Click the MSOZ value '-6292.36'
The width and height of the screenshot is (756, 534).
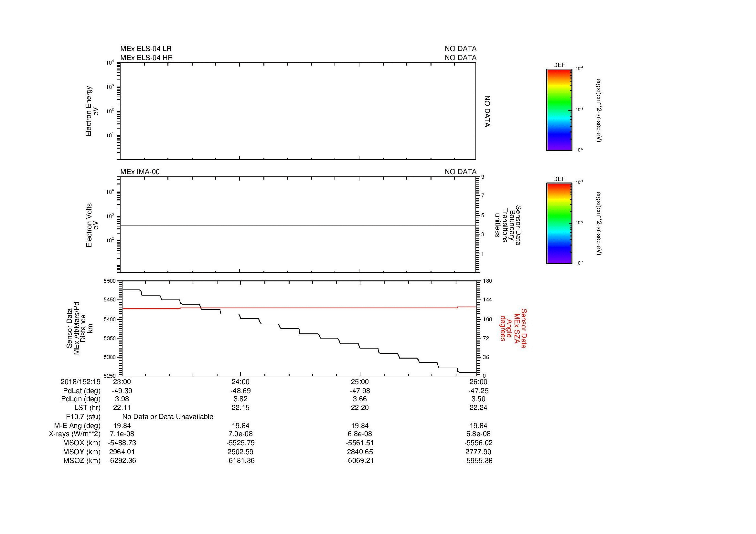[x=122, y=461]
